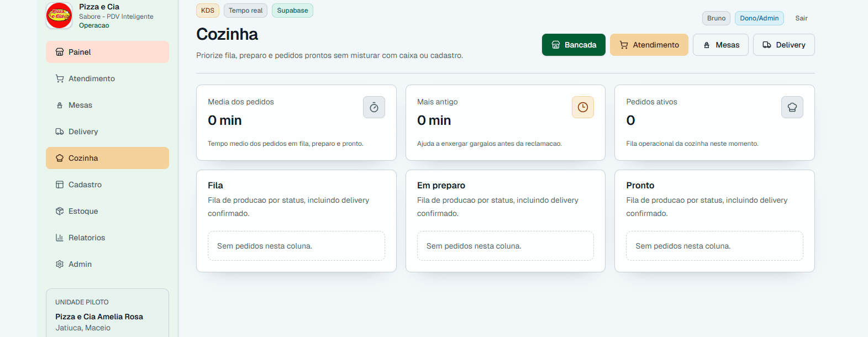Click the Media dos pedidos label
This screenshot has width=868, height=337.
coord(241,102)
